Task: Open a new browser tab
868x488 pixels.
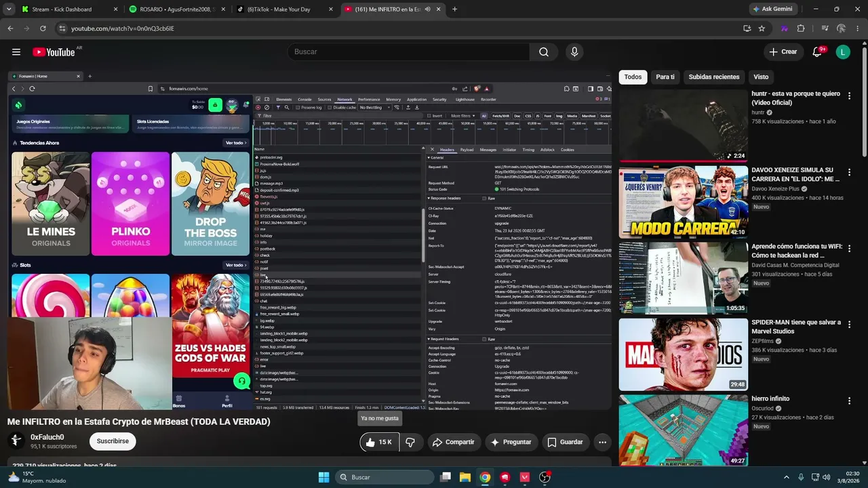Action: (x=454, y=9)
